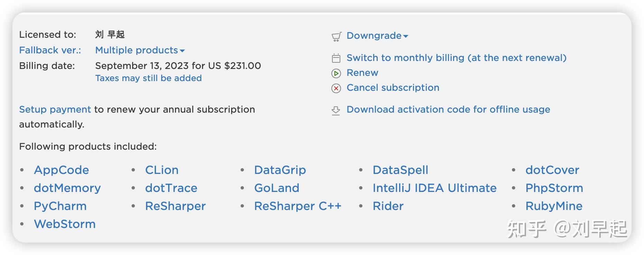Screen dimensions: 644x255
Task: Click the red X cancel subscription icon
Action: 336,88
